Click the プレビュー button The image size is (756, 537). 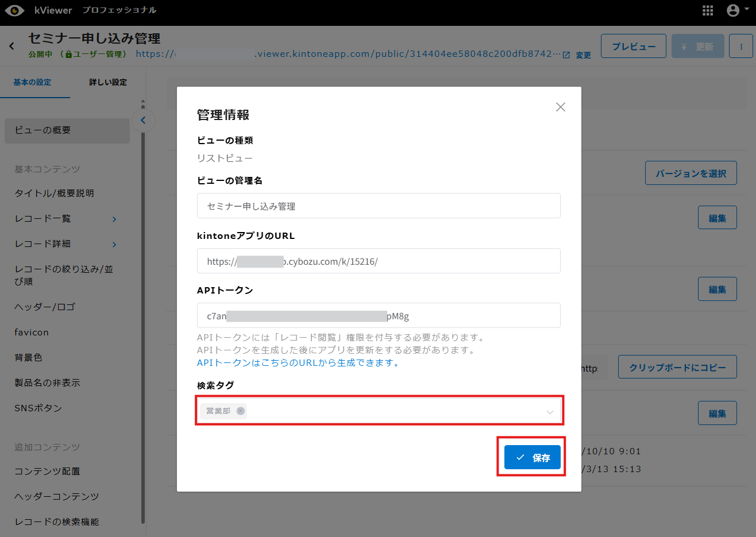pyautogui.click(x=633, y=47)
